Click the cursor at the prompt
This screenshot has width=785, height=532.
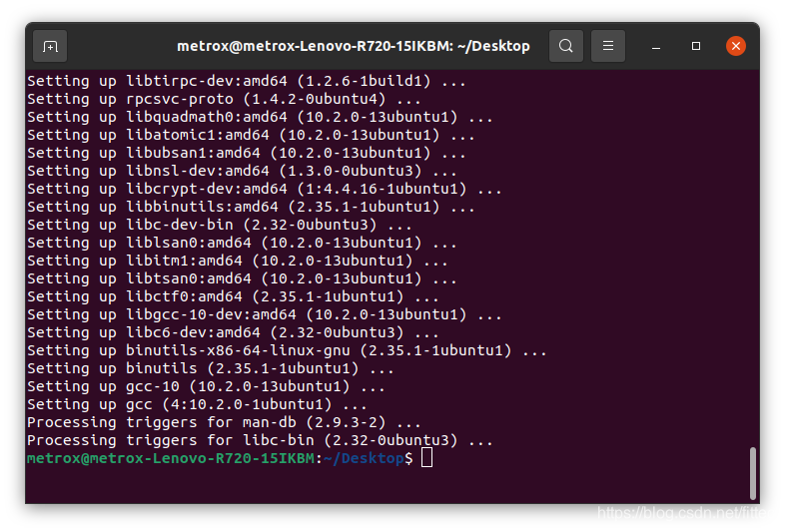click(x=426, y=457)
